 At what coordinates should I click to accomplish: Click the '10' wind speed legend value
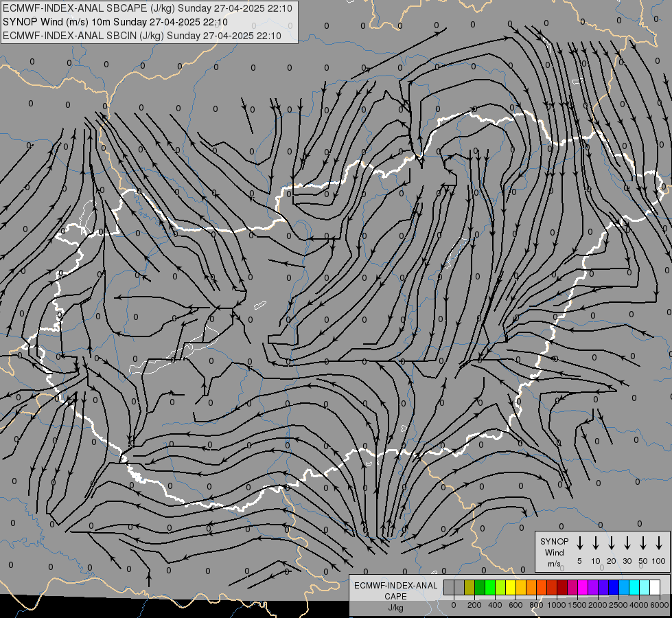click(596, 561)
